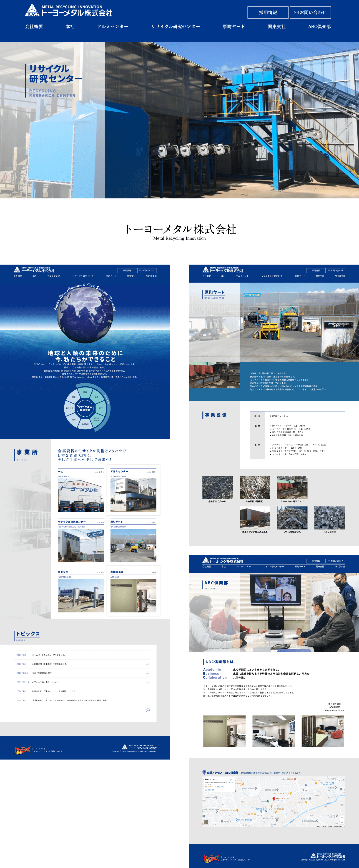This screenshot has width=359, height=868.
Task: Select アルミセンター in the top navigation
Action: point(113,27)
